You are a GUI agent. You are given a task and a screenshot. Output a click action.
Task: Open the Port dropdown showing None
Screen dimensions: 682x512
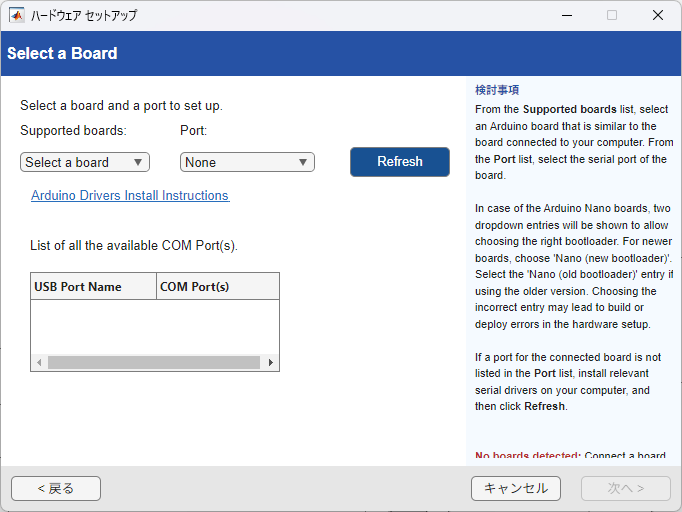[247, 162]
